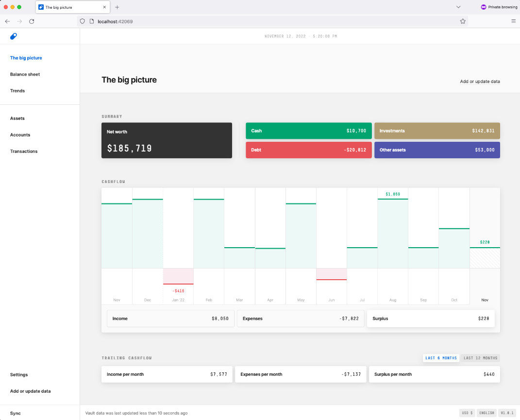This screenshot has width=520, height=420.
Task: Open the green Cash card
Action: (x=308, y=131)
